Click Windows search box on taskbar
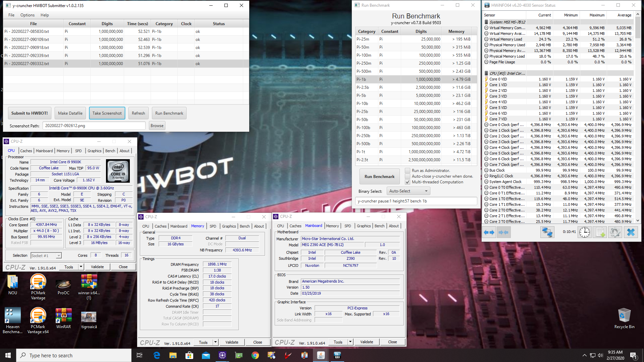 pos(74,355)
